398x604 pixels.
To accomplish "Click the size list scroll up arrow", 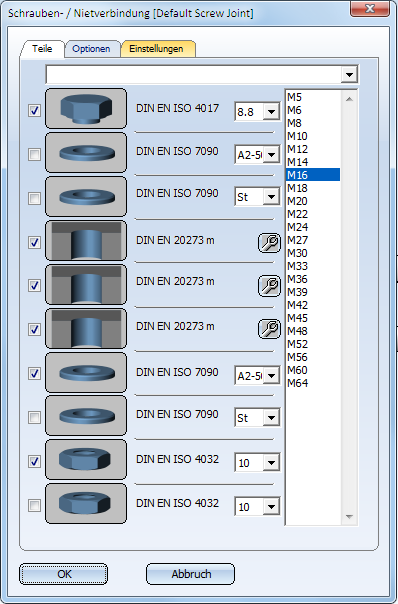I will pyautogui.click(x=349, y=99).
